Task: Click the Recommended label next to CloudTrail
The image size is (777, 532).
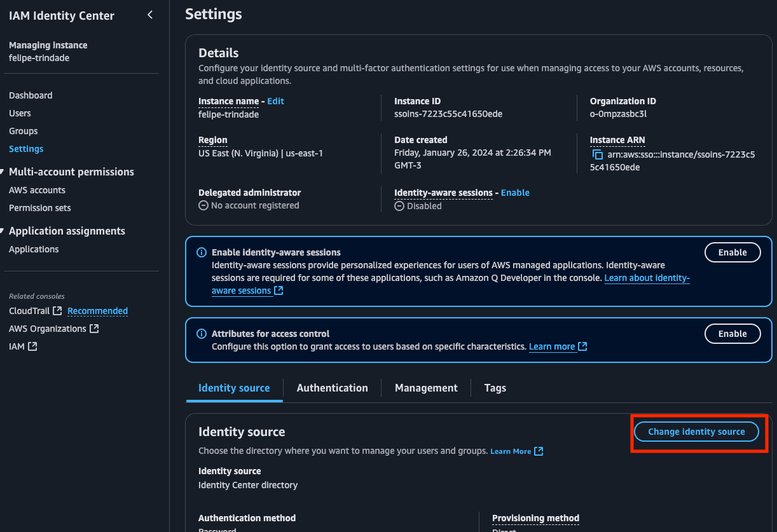Action: pos(97,311)
